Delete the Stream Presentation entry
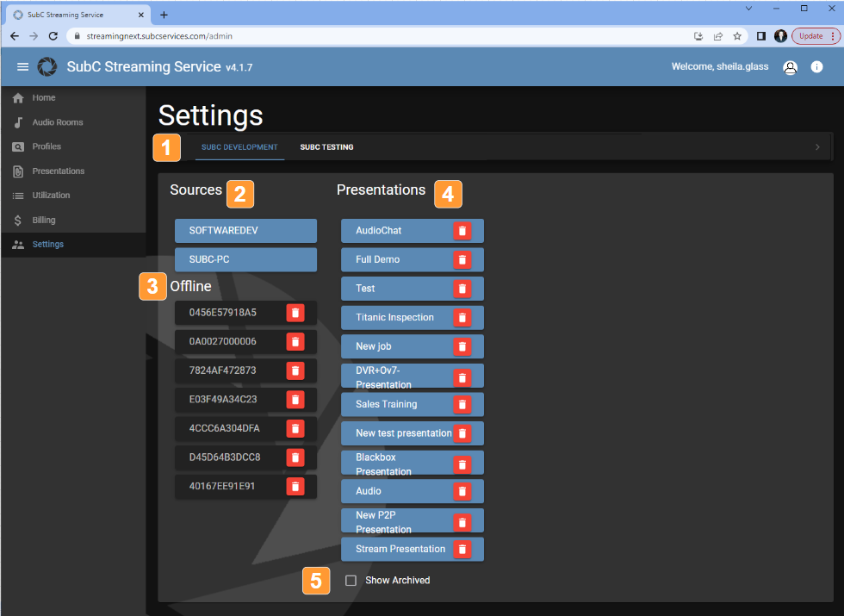 pyautogui.click(x=462, y=550)
